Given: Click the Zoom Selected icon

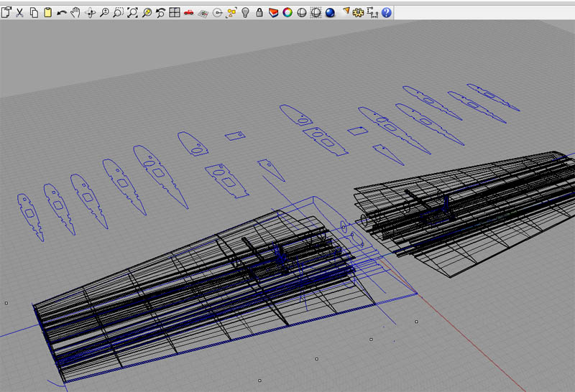Looking at the screenshot, I should [x=147, y=12].
